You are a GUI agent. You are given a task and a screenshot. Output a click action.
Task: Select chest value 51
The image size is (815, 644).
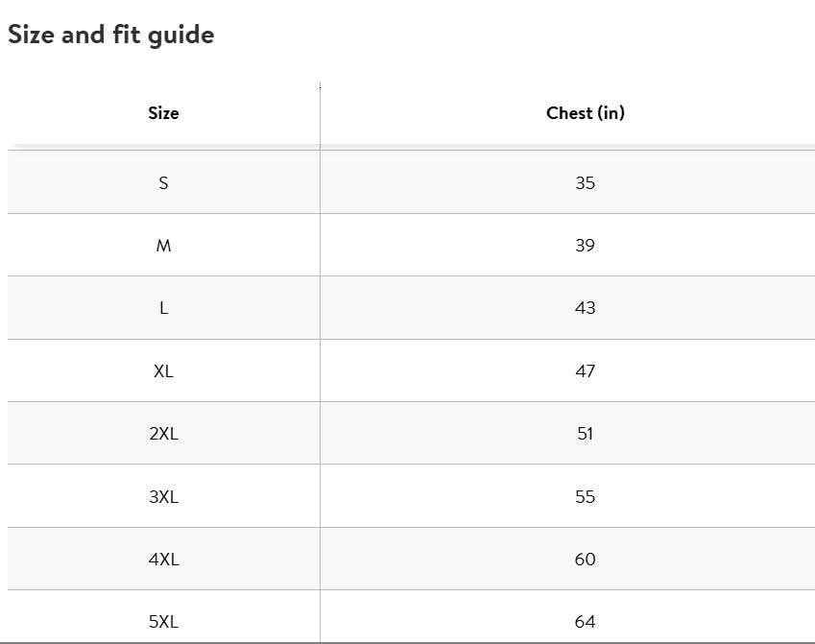[x=586, y=433]
